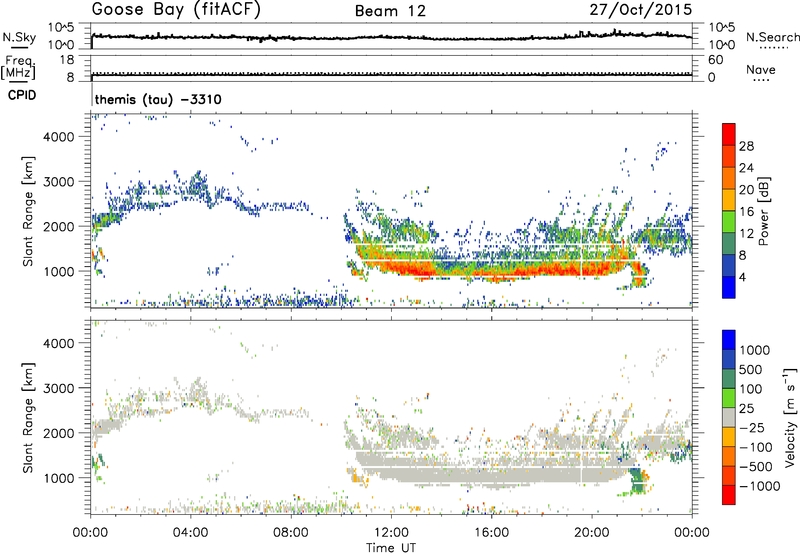Click the 'Freq. [MHz]' axis label

[18, 68]
